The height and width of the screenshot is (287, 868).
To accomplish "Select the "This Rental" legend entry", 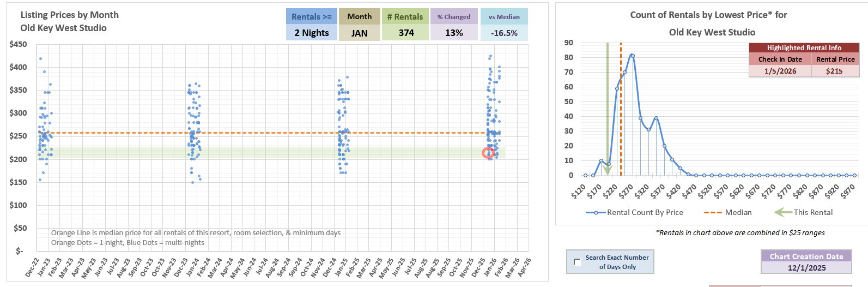I will pyautogui.click(x=804, y=212).
